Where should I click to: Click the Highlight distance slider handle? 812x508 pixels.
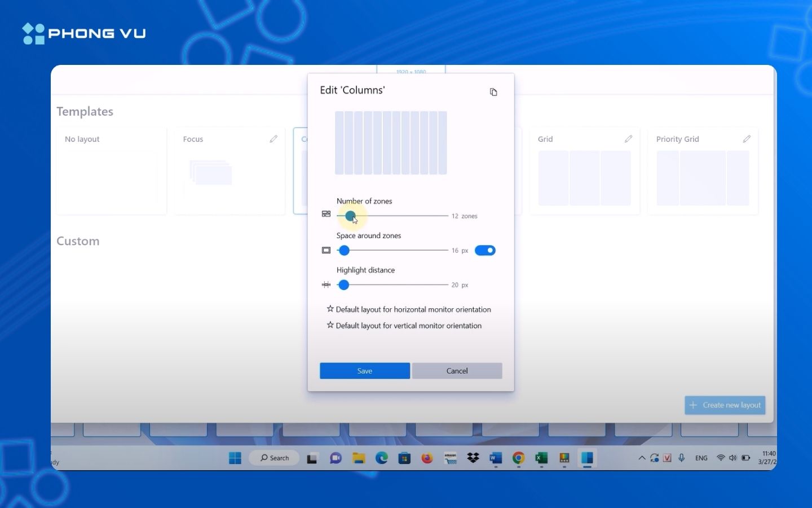coord(344,285)
